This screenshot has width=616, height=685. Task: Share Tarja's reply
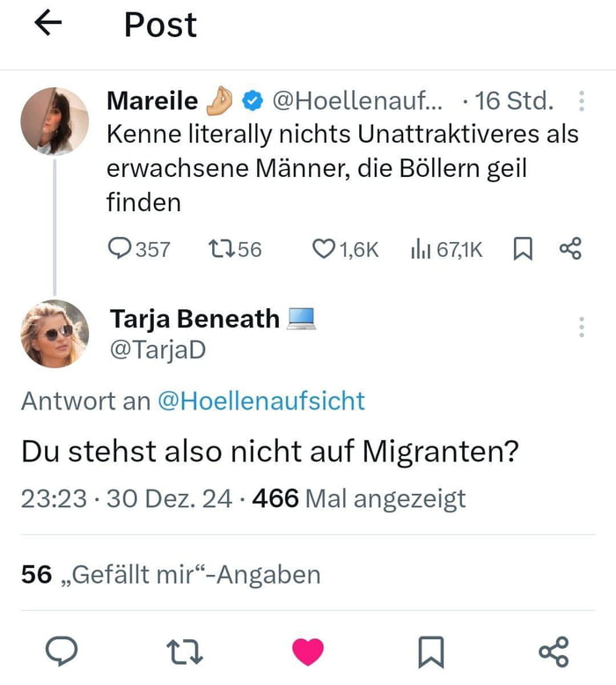pyautogui.click(x=554, y=652)
